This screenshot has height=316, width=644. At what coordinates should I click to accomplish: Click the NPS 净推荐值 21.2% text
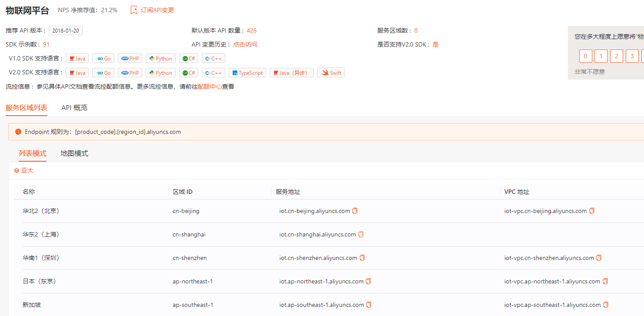[x=87, y=10]
